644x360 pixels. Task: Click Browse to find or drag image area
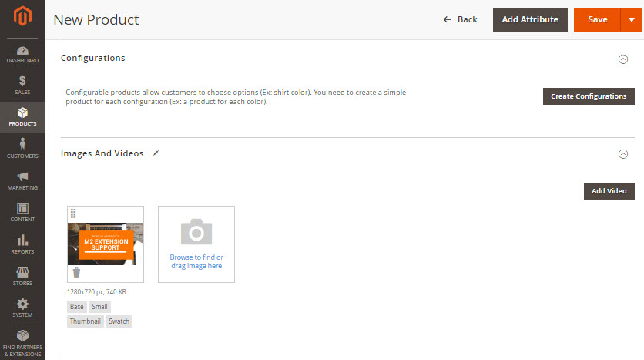[x=196, y=244]
